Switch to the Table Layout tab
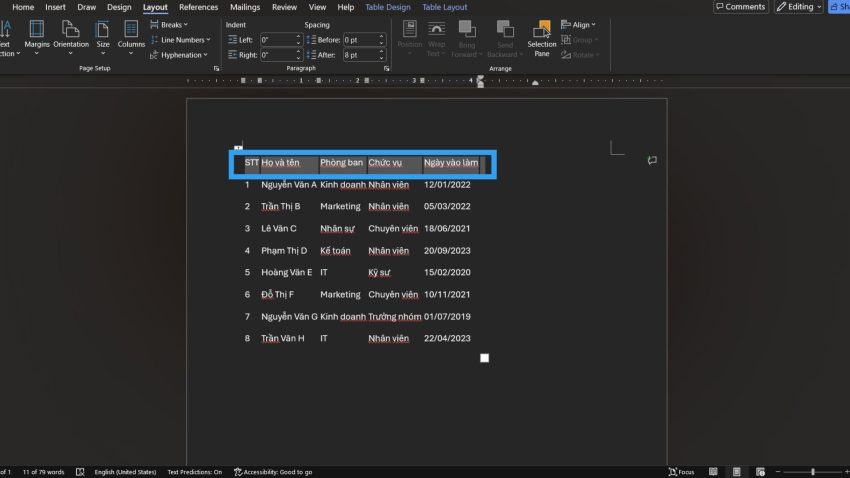850x478 pixels. (x=445, y=7)
